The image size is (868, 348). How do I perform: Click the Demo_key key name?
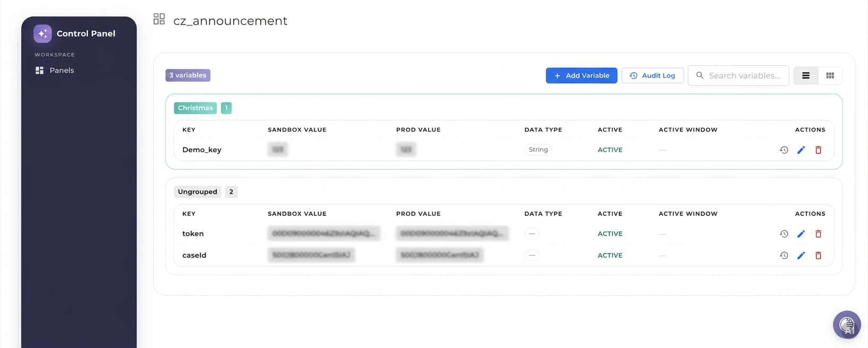(x=202, y=150)
